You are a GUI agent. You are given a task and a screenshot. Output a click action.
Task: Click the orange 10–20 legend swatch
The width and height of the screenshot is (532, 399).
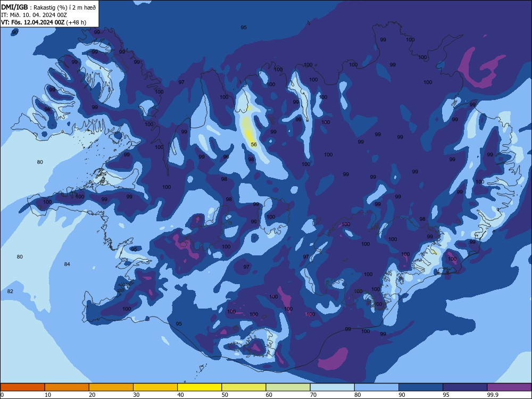pyautogui.click(x=67, y=387)
